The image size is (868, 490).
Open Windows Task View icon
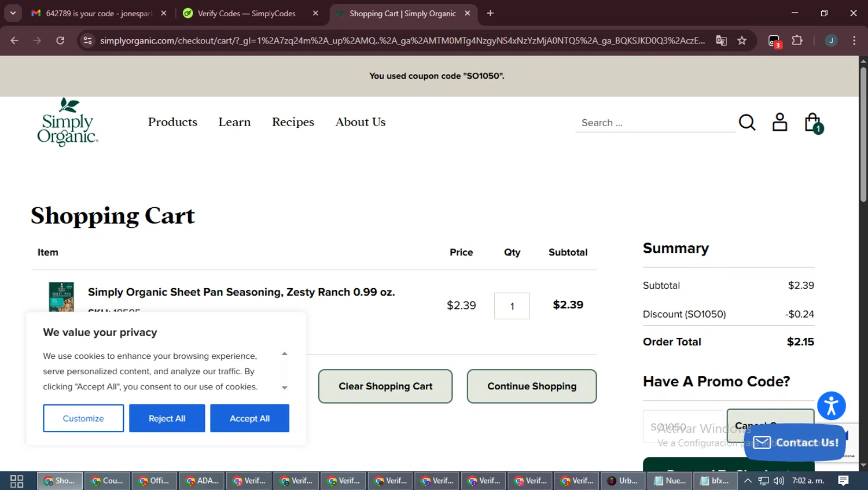(x=17, y=481)
